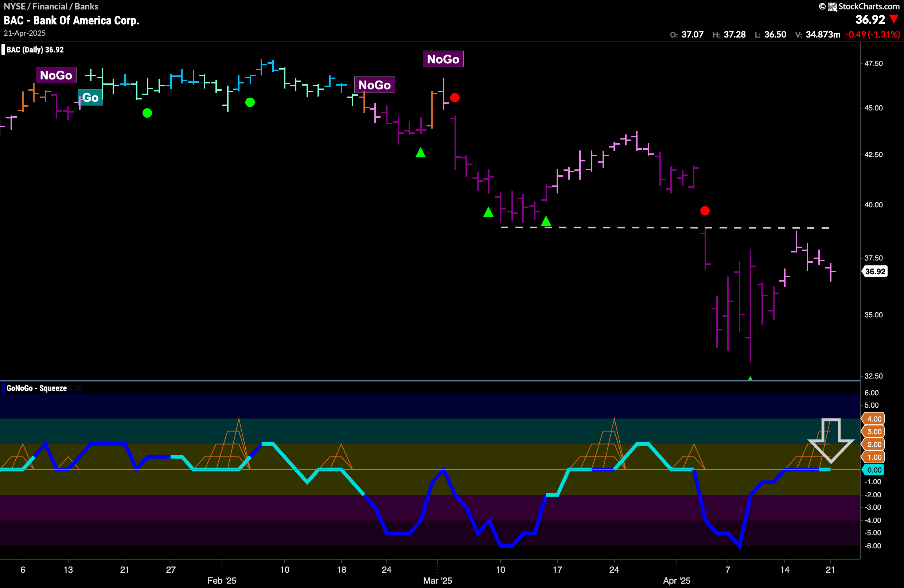Click the NYSE / Financial / Banks breadcrumb
Viewport: 904px width, 588px height.
pos(51,6)
